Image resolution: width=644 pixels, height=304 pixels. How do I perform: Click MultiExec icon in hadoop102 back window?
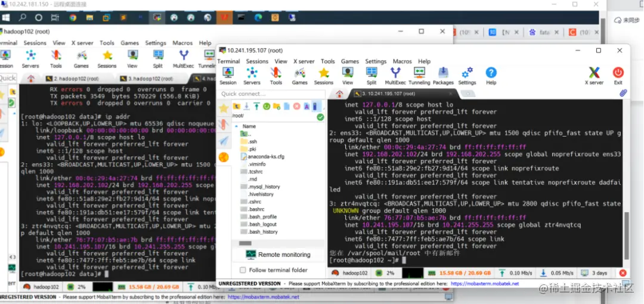[x=184, y=58]
